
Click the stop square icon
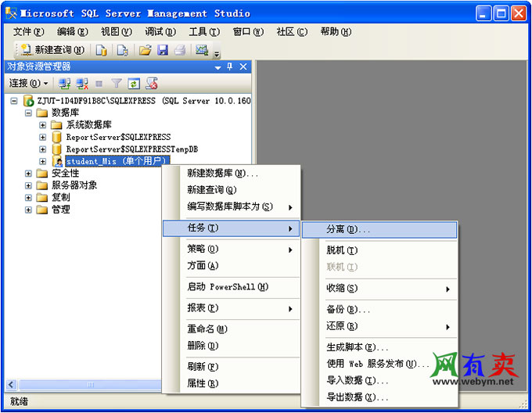[x=99, y=84]
